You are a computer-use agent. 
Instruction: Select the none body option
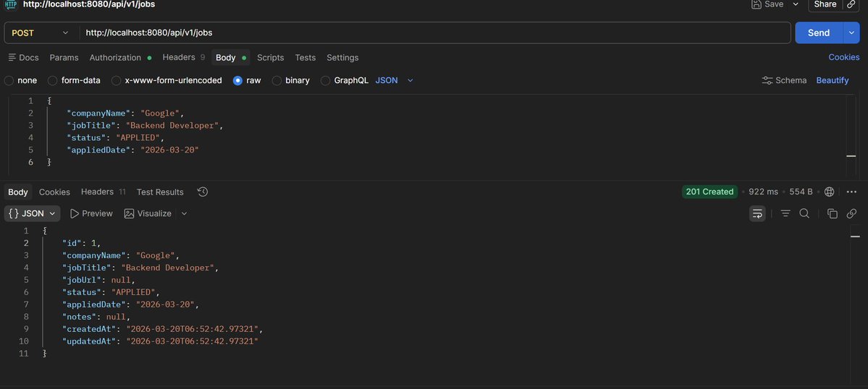(20, 80)
